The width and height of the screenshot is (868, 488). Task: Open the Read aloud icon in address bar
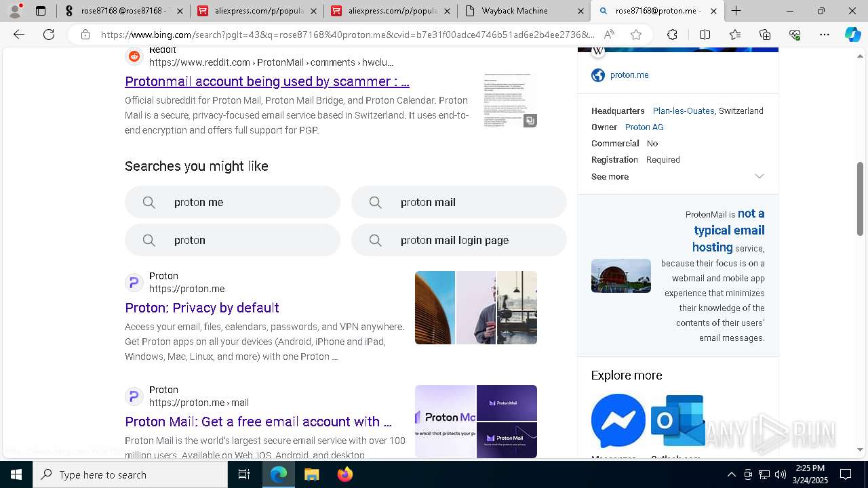point(609,35)
